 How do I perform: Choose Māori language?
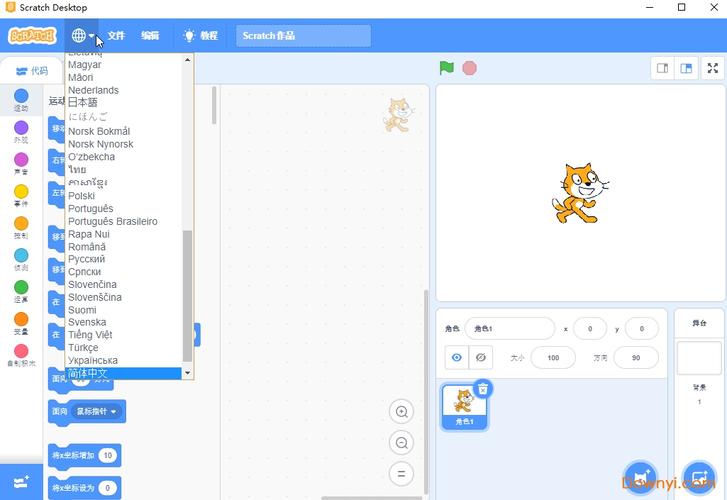(123, 77)
